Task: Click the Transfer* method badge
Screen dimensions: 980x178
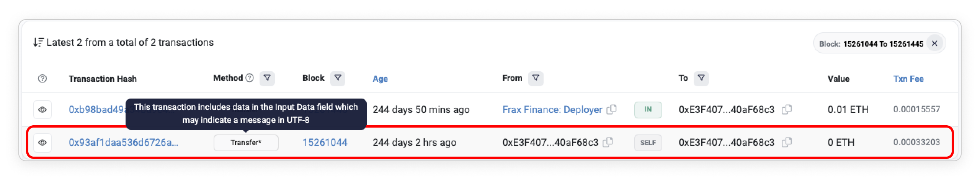Action: (x=246, y=142)
